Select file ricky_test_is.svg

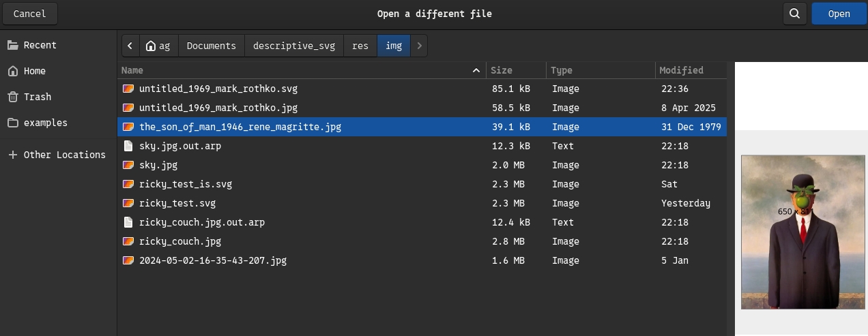click(422, 184)
